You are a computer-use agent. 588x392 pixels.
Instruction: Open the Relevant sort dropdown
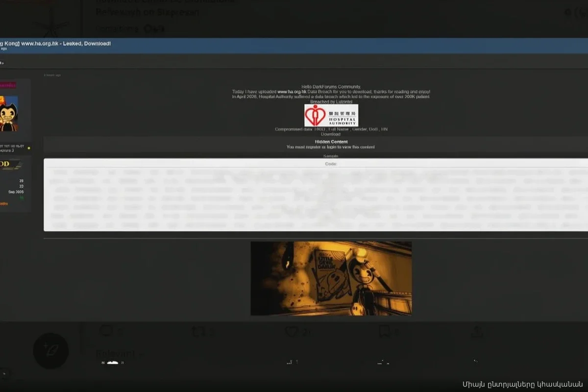[120, 354]
